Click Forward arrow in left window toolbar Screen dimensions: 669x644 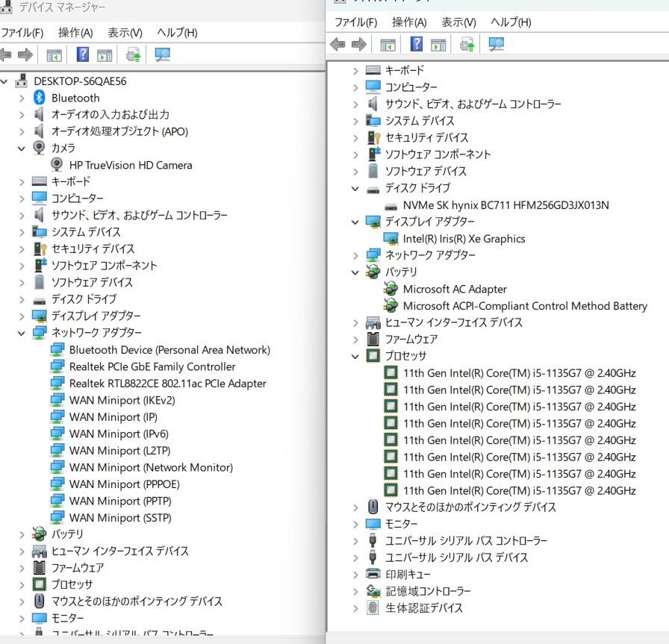click(x=25, y=54)
